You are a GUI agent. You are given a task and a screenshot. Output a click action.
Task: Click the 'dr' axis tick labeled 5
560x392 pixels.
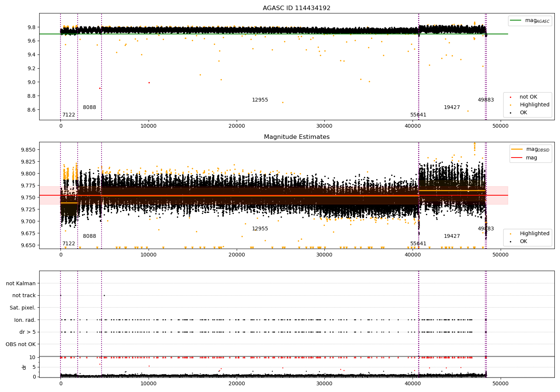coord(34,367)
